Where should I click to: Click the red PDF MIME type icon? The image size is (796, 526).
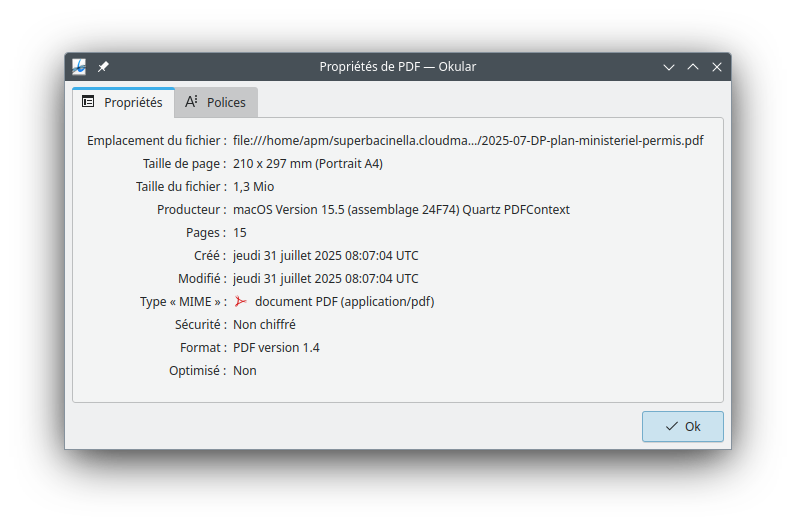(x=240, y=301)
